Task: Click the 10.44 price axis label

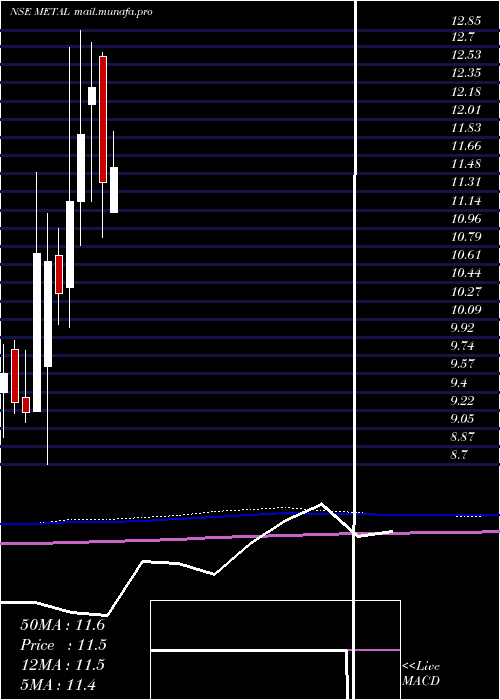Action: click(x=466, y=273)
